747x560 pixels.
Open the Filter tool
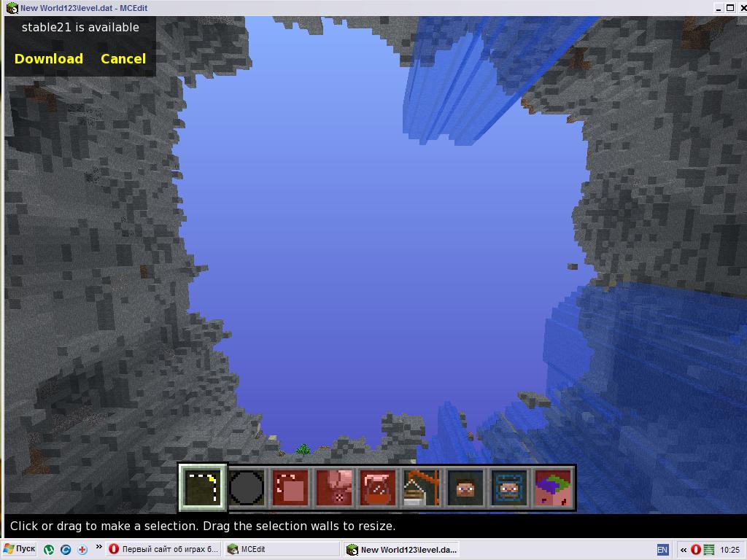point(378,488)
